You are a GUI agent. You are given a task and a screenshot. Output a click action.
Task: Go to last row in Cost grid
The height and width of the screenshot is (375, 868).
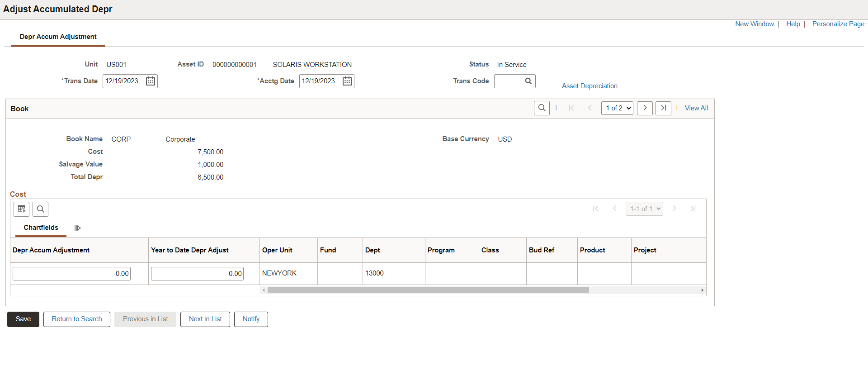tap(693, 209)
